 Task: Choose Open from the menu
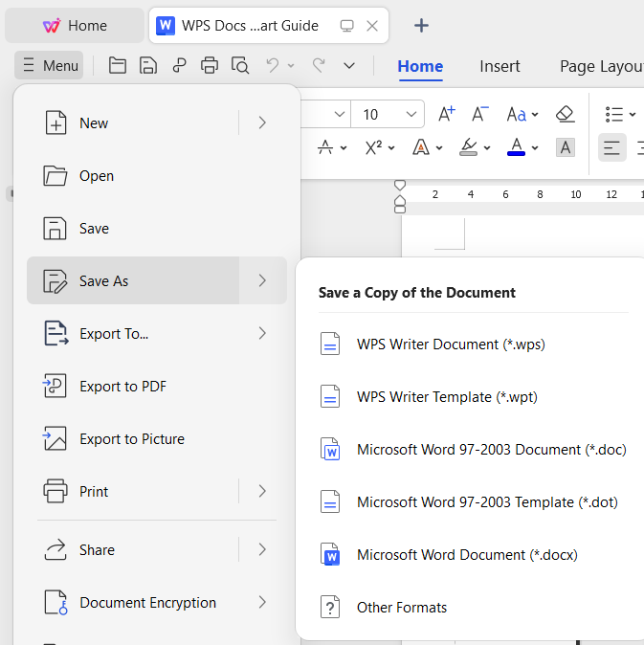tap(157, 176)
